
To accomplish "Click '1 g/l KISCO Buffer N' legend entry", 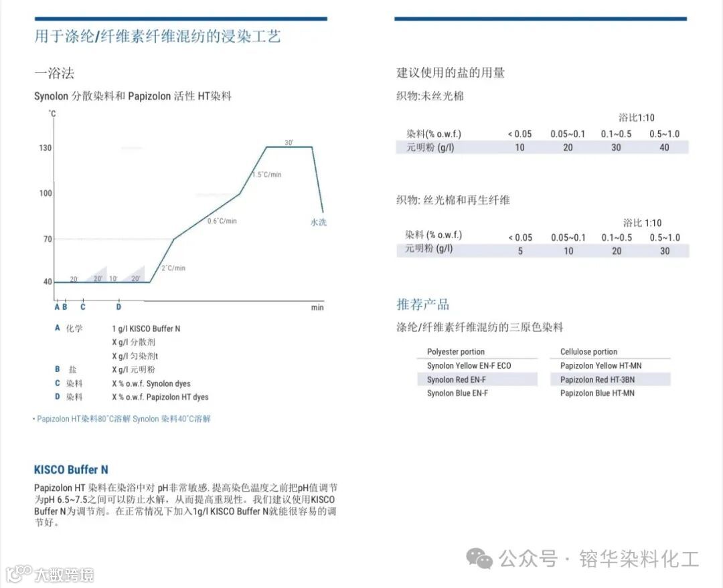I will pos(146,328).
